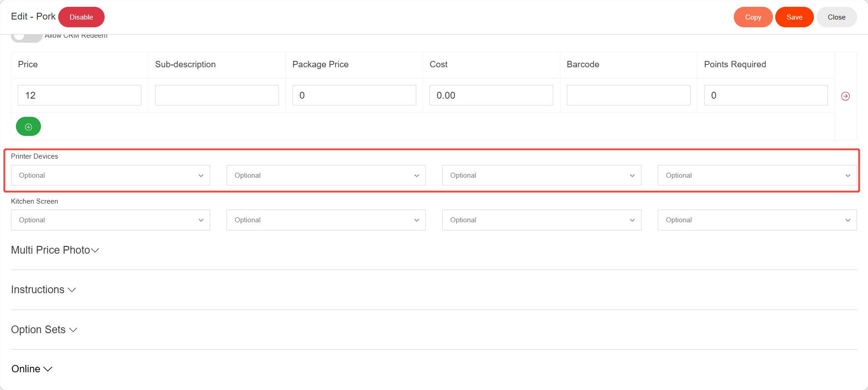Click into the Price input field

(80, 95)
